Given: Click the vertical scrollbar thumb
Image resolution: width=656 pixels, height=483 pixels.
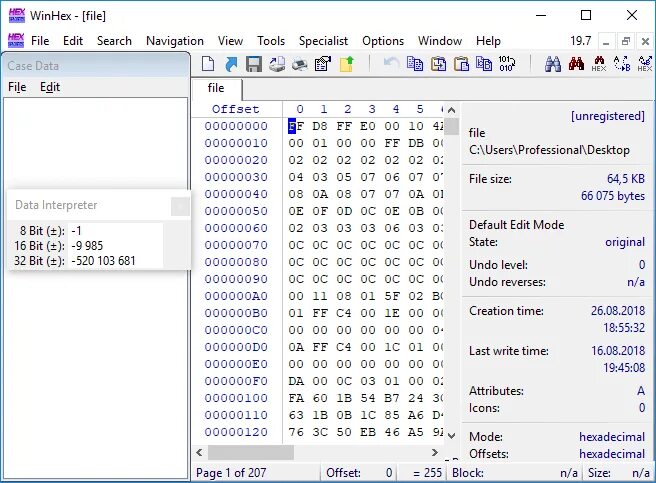Looking at the screenshot, I should click(x=451, y=126).
